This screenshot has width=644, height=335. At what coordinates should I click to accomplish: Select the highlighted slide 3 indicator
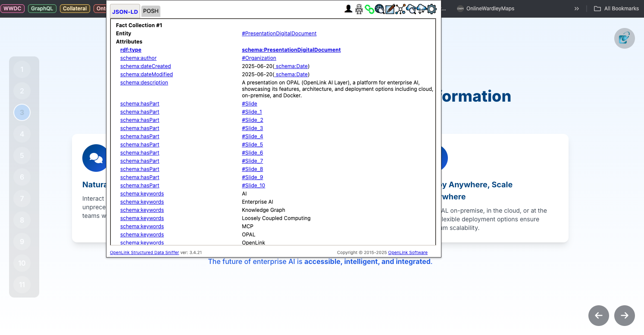[x=22, y=112]
